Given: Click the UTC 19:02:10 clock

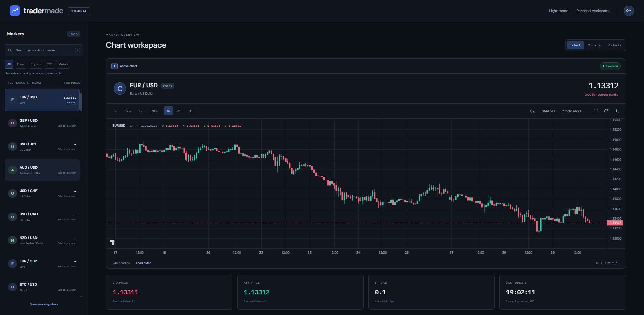Looking at the screenshot, I should click(608, 263).
